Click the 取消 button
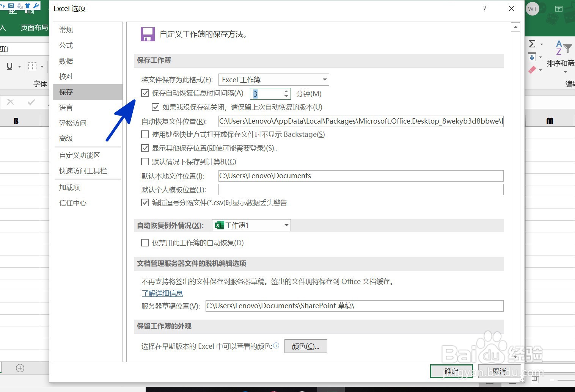Viewport: 575px width, 392px height. 499,371
